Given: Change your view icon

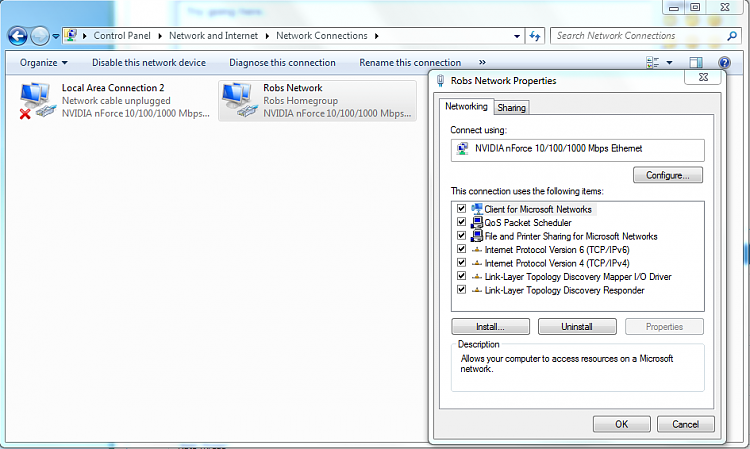Looking at the screenshot, I should pos(652,63).
